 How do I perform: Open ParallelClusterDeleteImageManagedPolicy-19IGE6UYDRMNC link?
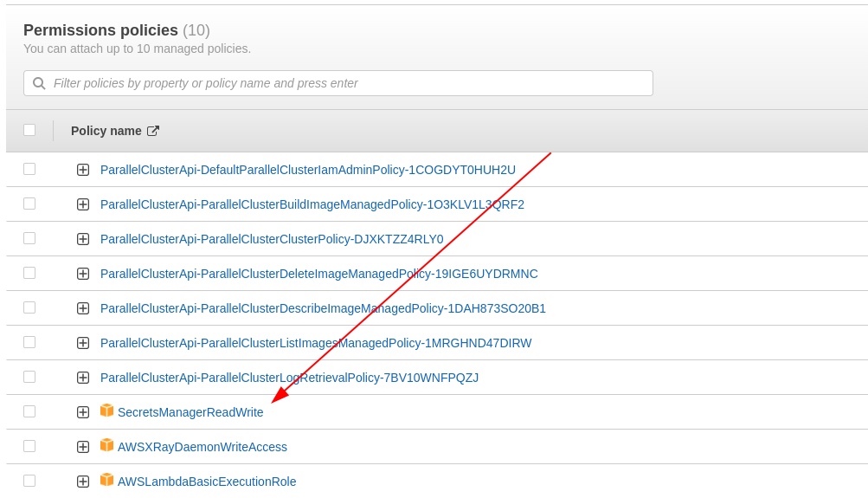tap(318, 274)
